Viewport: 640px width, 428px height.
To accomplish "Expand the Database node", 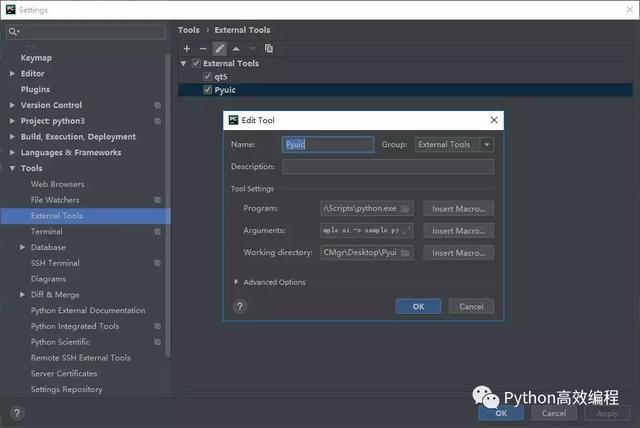I will [22, 247].
